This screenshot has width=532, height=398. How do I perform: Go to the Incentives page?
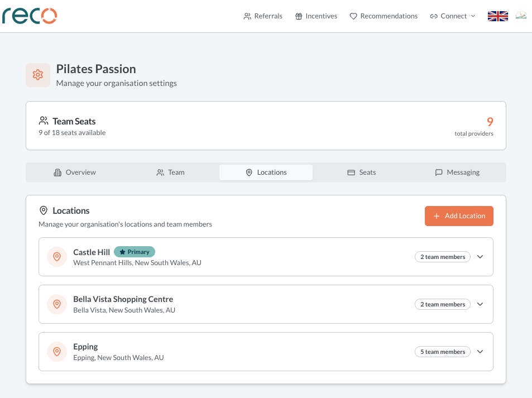coord(316,16)
